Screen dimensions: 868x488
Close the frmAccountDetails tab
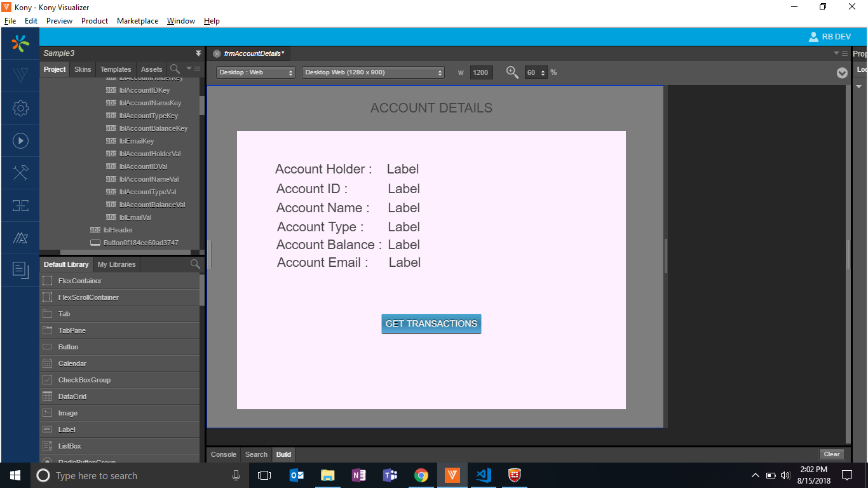[x=217, y=53]
